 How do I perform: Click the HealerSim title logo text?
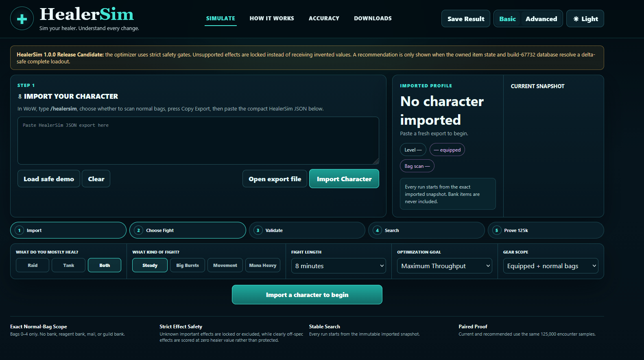point(87,14)
